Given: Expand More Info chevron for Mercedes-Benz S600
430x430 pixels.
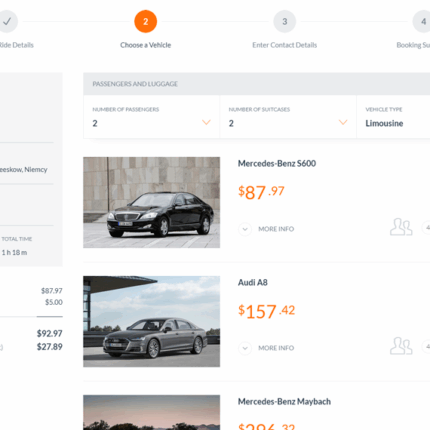Looking at the screenshot, I should tap(245, 229).
